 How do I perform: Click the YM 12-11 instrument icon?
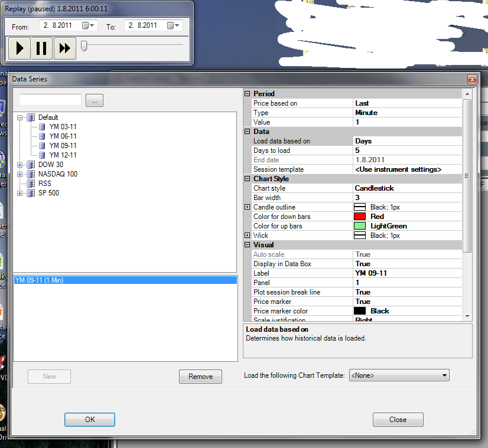pos(42,155)
